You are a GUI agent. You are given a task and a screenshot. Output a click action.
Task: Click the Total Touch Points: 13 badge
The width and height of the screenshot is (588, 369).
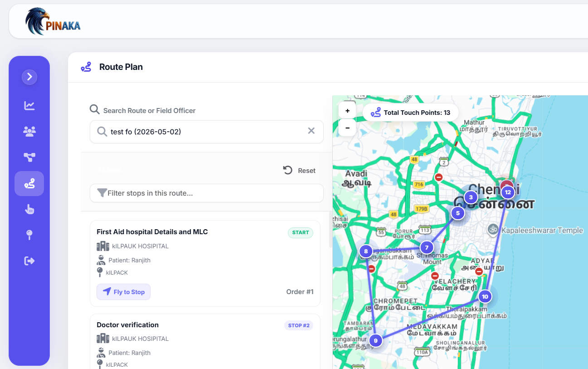(411, 113)
